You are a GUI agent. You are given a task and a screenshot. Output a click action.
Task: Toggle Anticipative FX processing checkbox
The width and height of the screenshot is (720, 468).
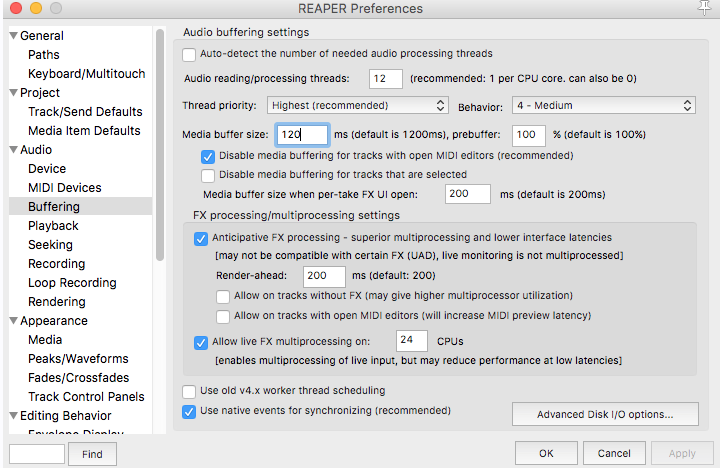click(x=201, y=238)
